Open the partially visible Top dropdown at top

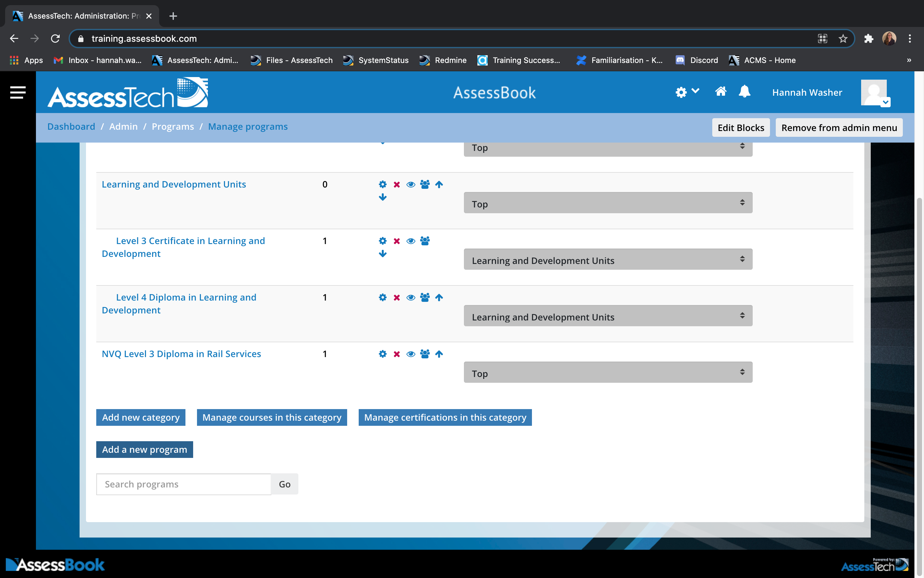[608, 149]
